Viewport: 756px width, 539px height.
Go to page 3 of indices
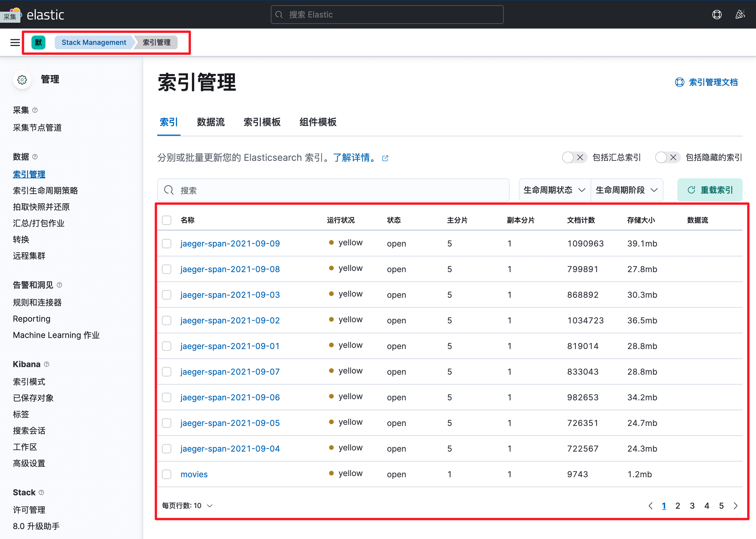pos(692,505)
